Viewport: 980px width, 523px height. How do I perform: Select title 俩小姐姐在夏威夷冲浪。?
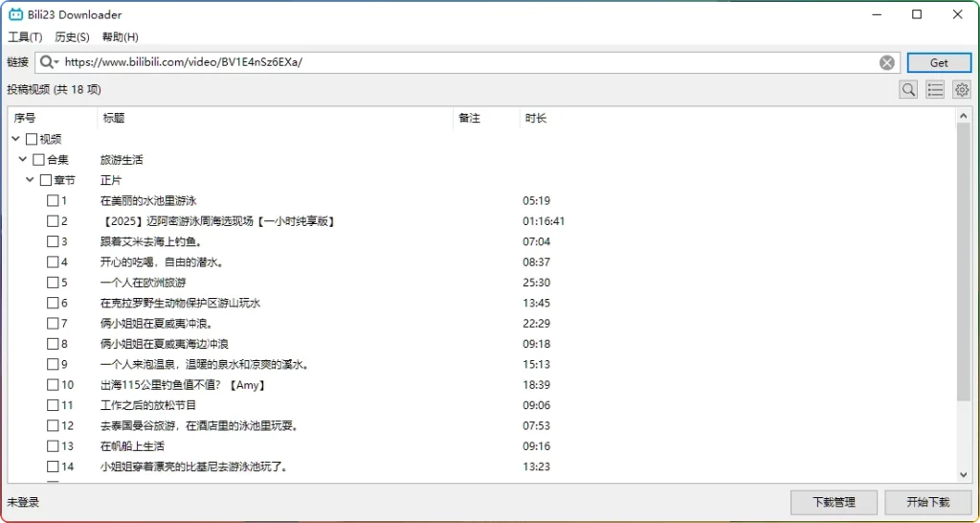click(157, 324)
